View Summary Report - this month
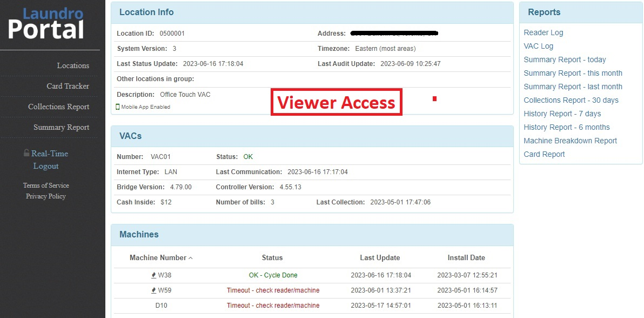Screen dimensions: 644x318 (573, 73)
